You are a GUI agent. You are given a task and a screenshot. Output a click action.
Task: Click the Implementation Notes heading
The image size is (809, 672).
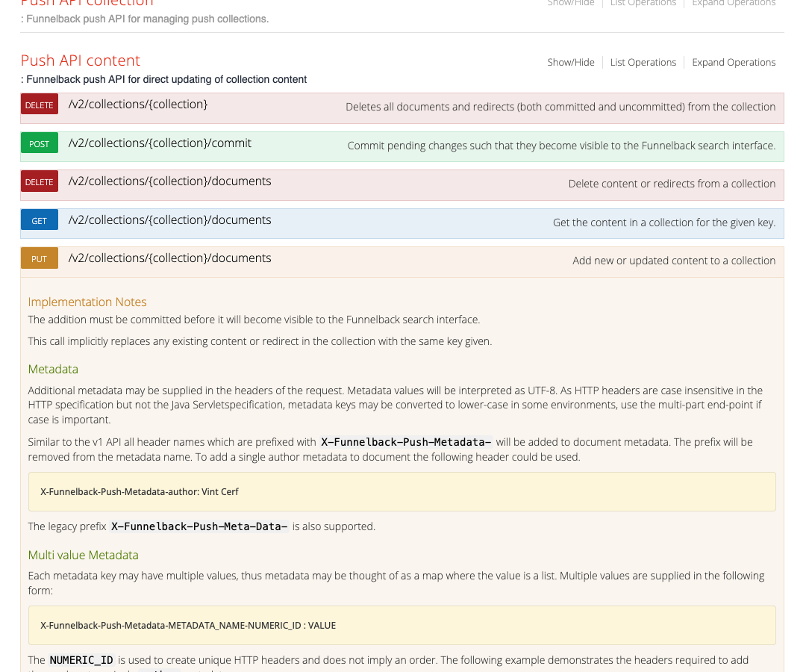(x=87, y=302)
